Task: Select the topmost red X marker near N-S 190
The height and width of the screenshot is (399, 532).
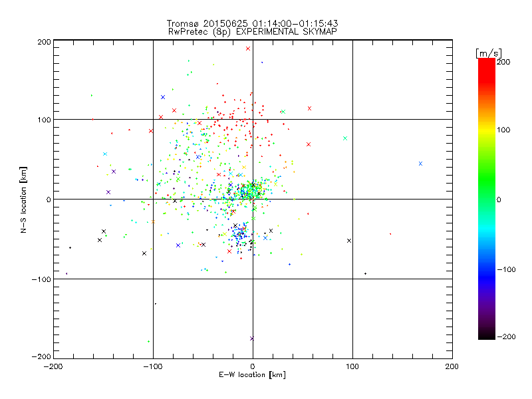Action: (x=248, y=49)
